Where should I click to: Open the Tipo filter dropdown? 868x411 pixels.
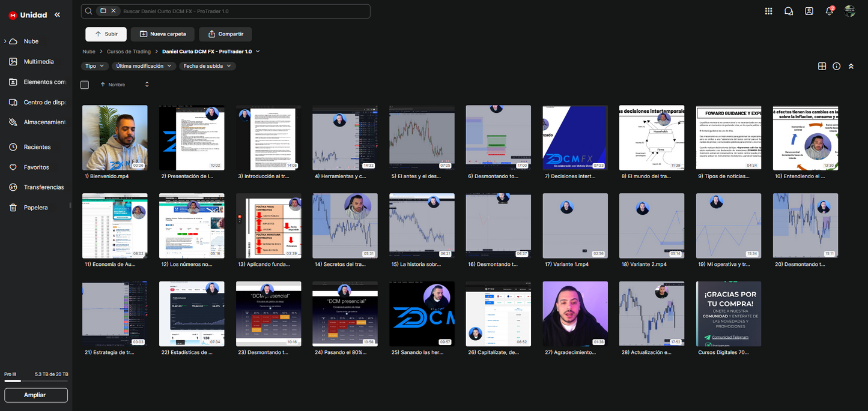[x=94, y=66]
